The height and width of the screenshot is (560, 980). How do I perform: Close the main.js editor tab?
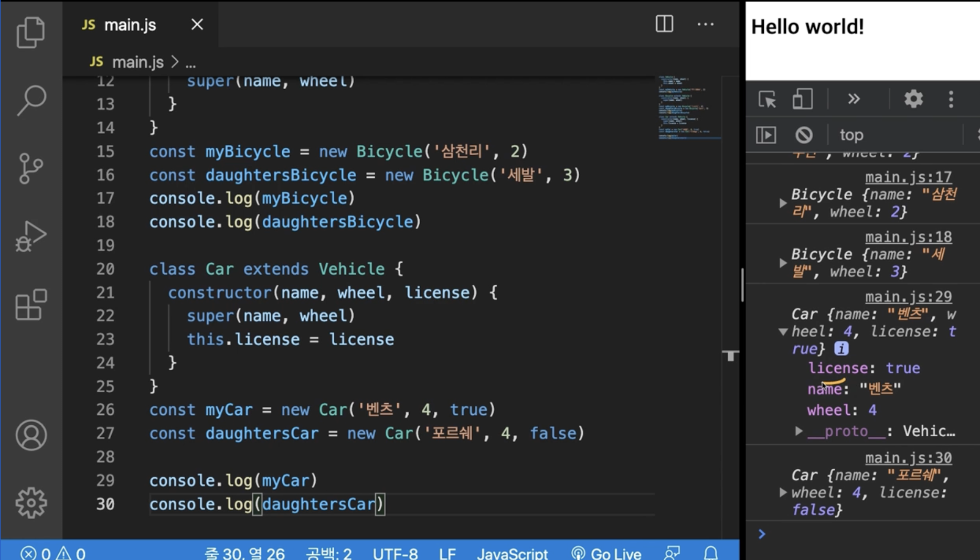[197, 25]
